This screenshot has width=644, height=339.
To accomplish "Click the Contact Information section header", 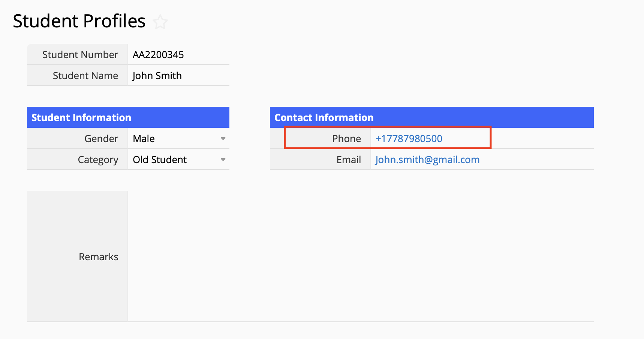I will point(324,118).
